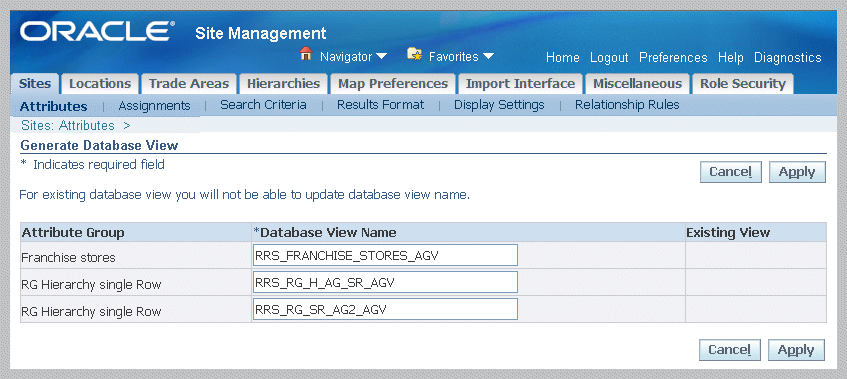Expand the Favorites dropdown arrow
The height and width of the screenshot is (379, 847).
coord(488,56)
